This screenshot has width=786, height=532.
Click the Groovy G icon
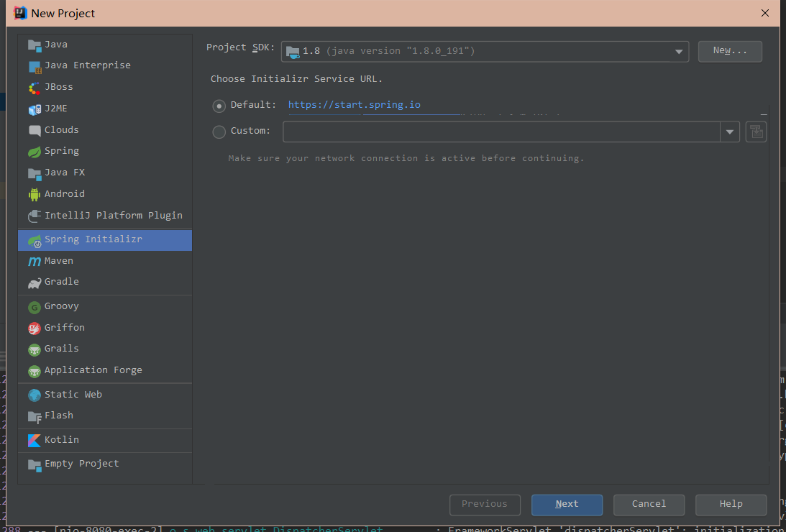pyautogui.click(x=35, y=307)
